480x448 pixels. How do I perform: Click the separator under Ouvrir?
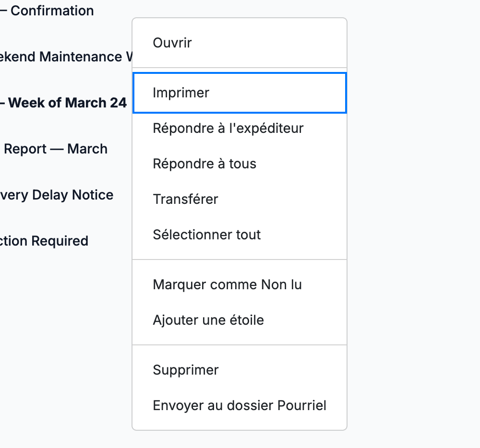240,68
